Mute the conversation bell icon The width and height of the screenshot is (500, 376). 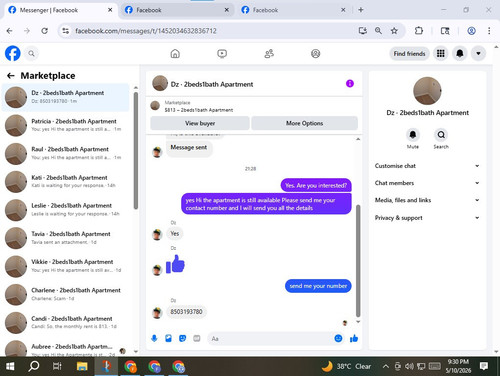click(413, 135)
